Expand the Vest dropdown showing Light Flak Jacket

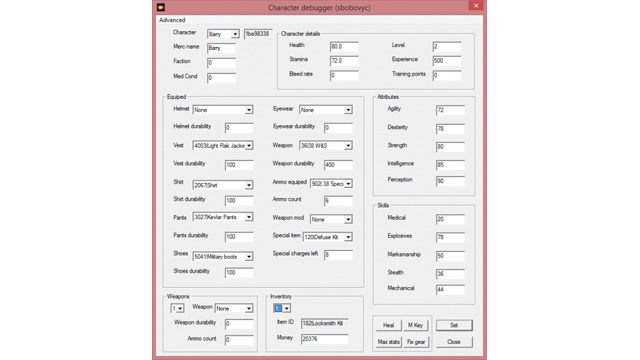(x=223, y=145)
